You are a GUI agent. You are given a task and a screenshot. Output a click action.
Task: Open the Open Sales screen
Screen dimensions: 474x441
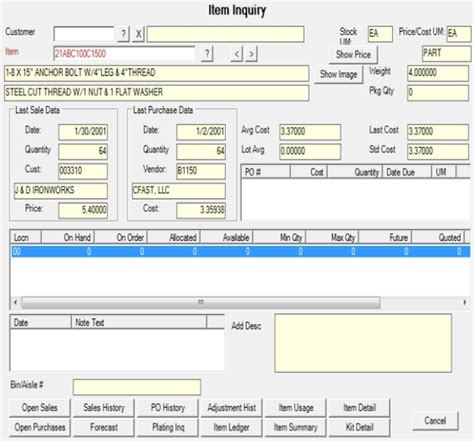pyautogui.click(x=40, y=407)
